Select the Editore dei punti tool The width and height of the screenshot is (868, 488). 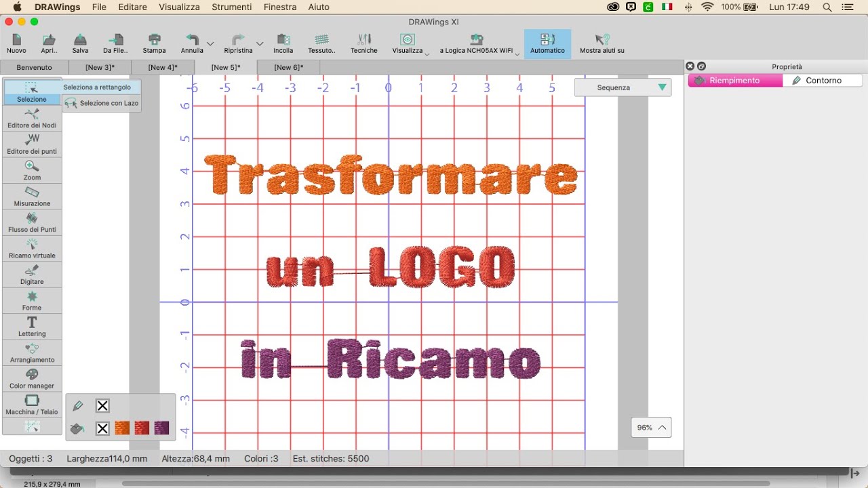(32, 144)
